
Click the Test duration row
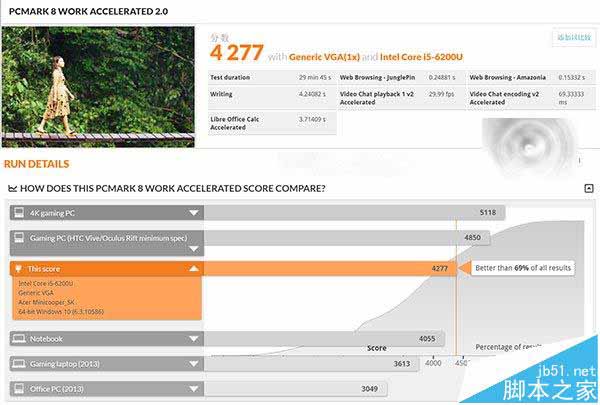[272, 77]
